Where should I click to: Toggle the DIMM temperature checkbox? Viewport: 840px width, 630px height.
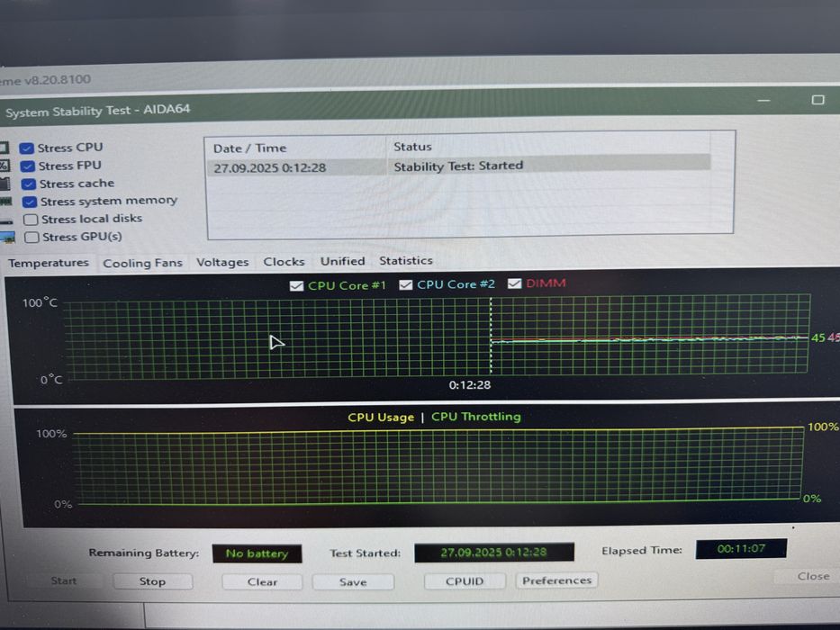click(515, 283)
